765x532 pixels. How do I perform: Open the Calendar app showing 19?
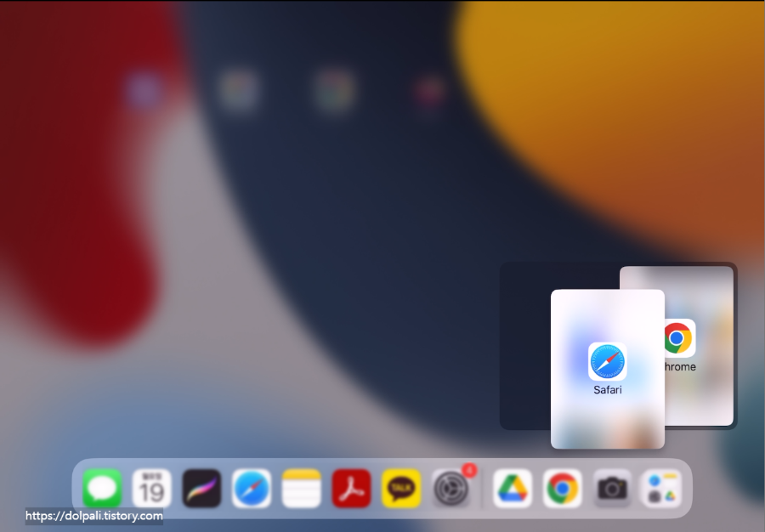(x=152, y=488)
